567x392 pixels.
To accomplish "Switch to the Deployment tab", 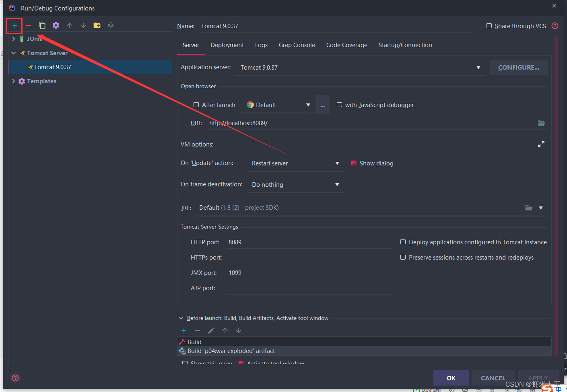I will 227,45.
